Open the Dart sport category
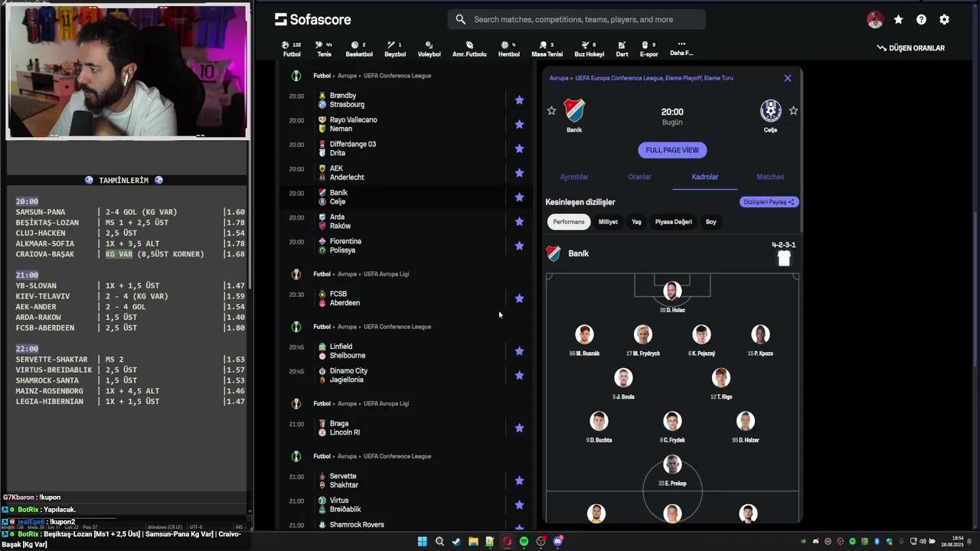The width and height of the screenshot is (980, 551). (x=622, y=49)
